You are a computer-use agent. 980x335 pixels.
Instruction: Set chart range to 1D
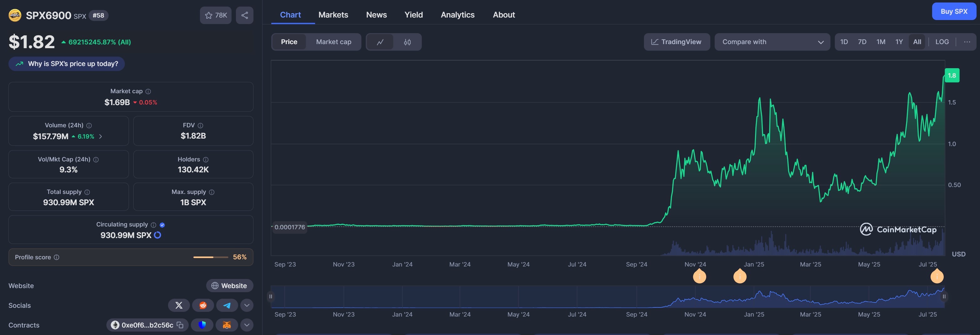click(844, 42)
